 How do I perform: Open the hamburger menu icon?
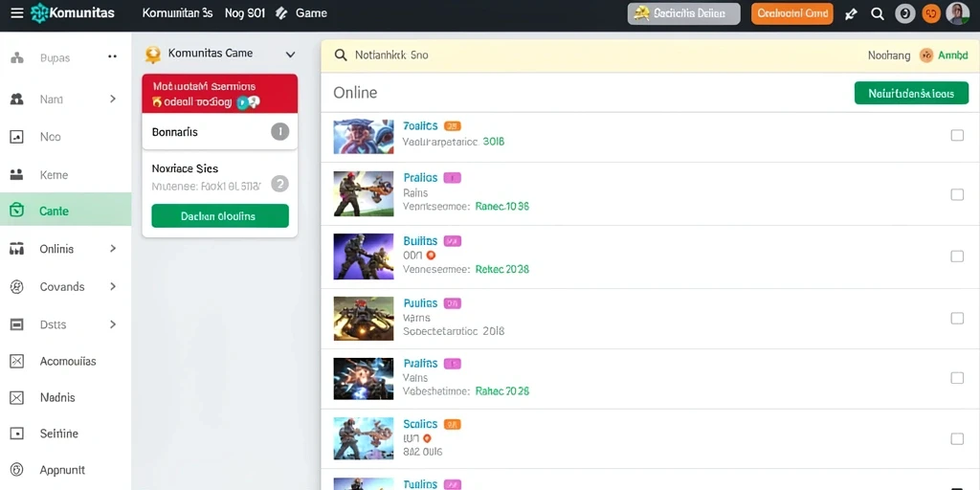click(17, 12)
